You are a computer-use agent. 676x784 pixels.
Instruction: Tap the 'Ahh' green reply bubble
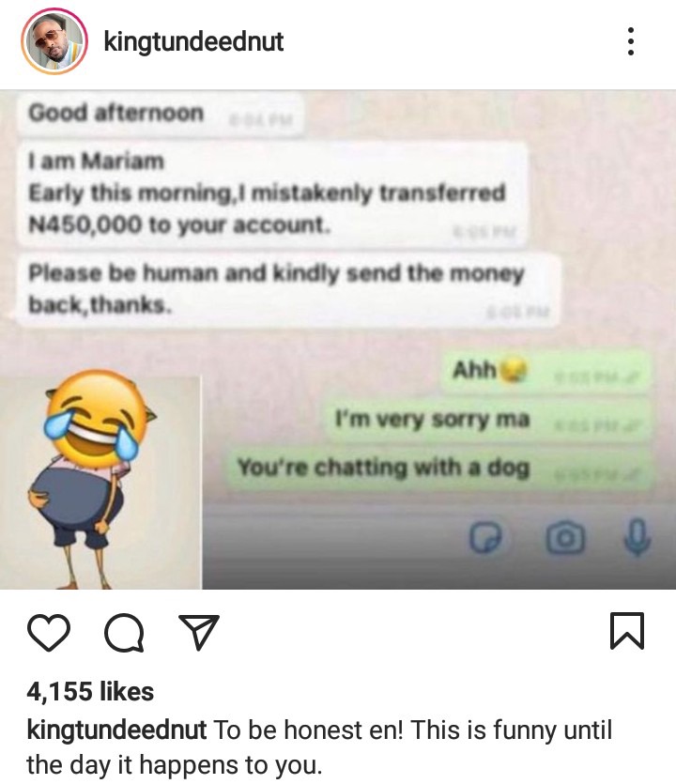(546, 372)
